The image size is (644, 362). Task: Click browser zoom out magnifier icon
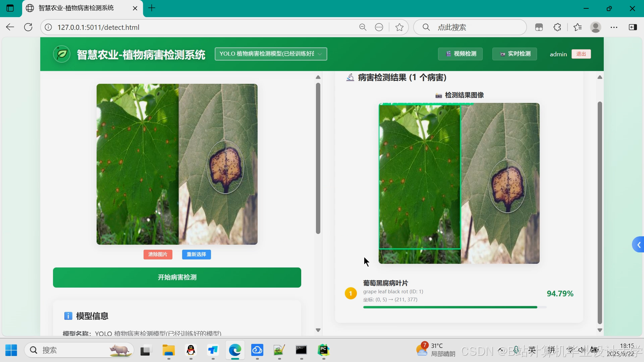[363, 27]
